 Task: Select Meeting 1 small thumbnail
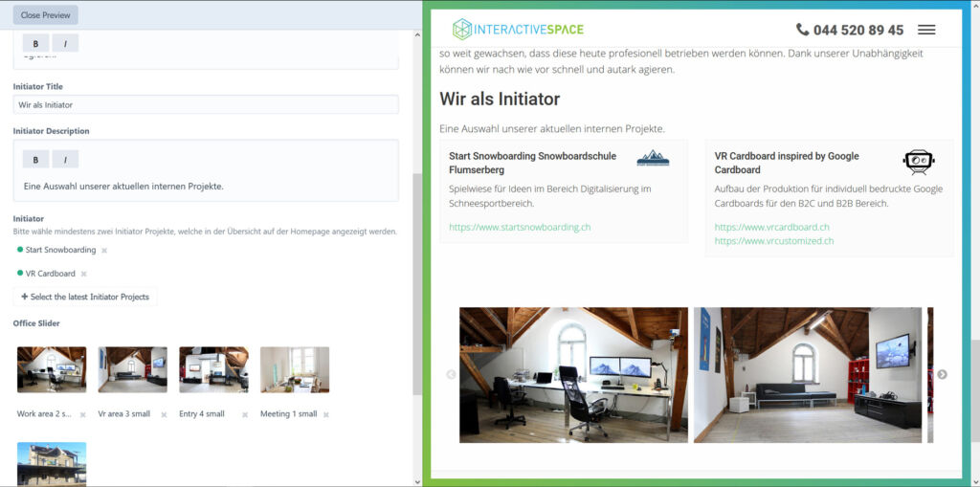[x=295, y=369]
